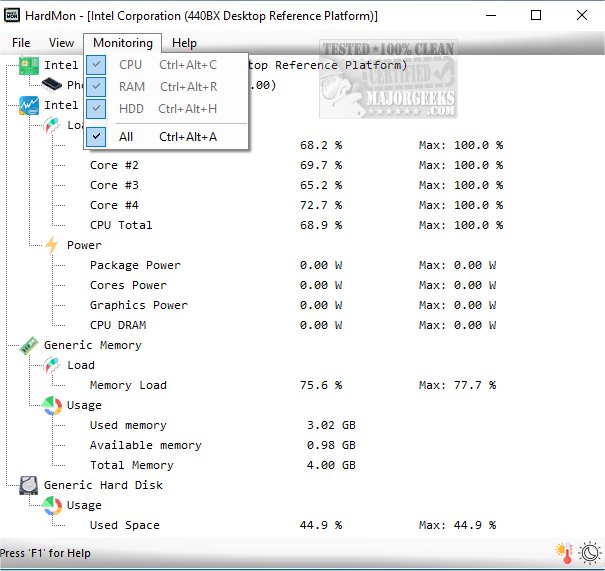Open the Help menu
The image size is (605, 571).
[x=184, y=43]
